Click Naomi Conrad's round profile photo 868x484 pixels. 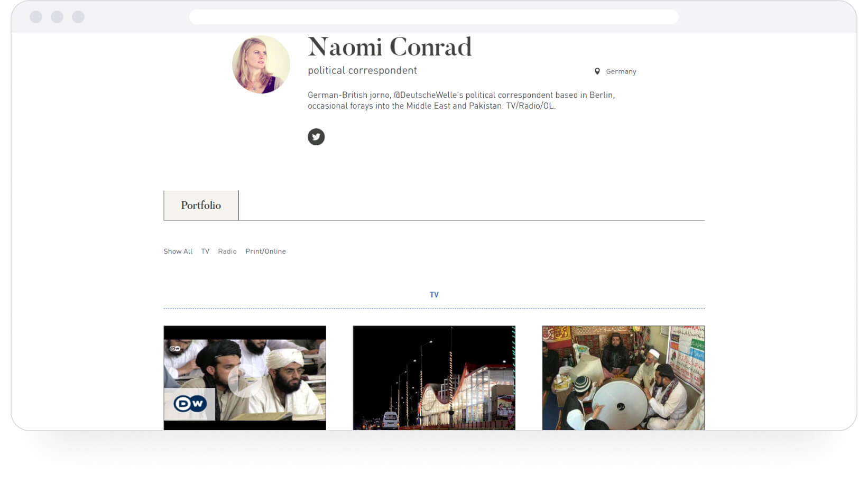[x=261, y=64]
